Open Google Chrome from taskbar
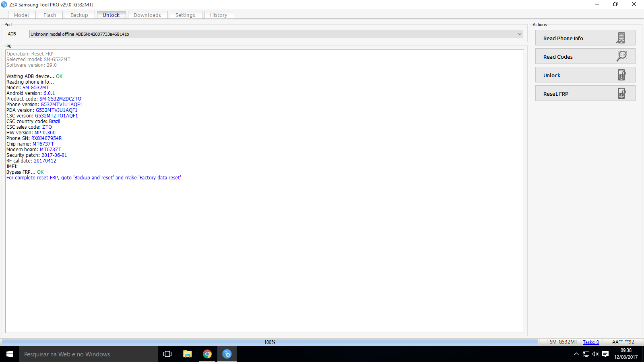 pos(207,354)
